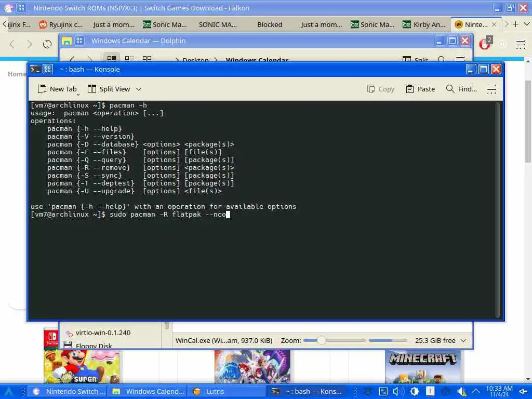
Task: Click Desktop in Dolphin breadcrumb path
Action: click(195, 60)
